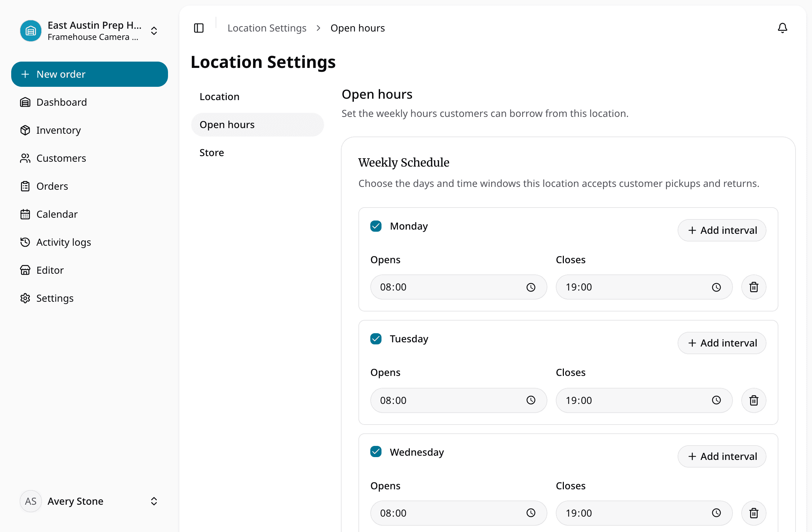Open Settings from sidebar
Screen dimensions: 812x532
pos(90,298)
